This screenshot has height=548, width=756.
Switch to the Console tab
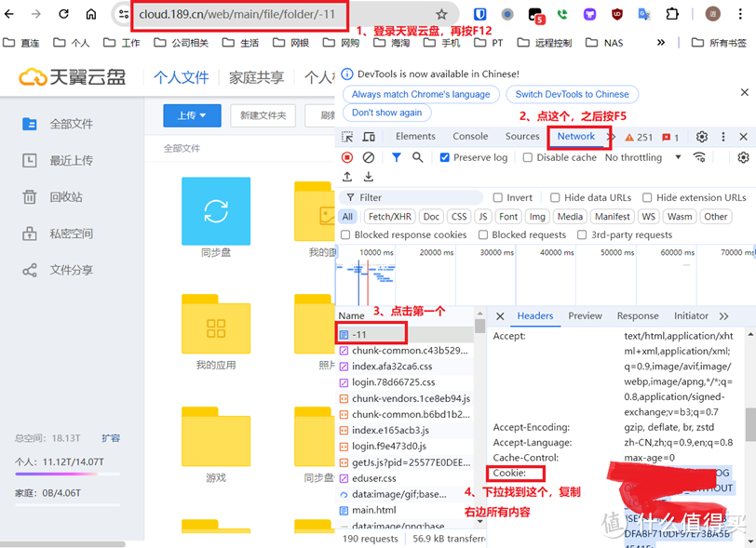(470, 137)
